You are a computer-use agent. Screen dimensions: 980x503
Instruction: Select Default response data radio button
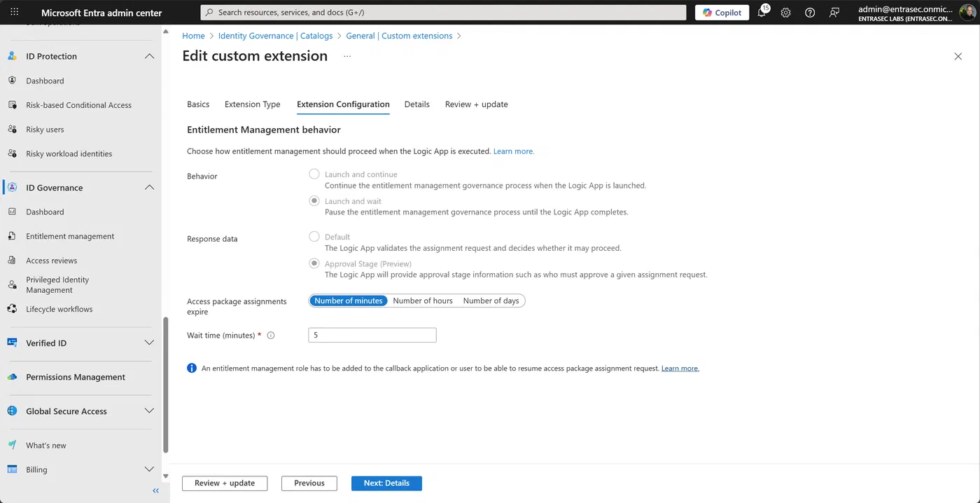click(x=314, y=237)
